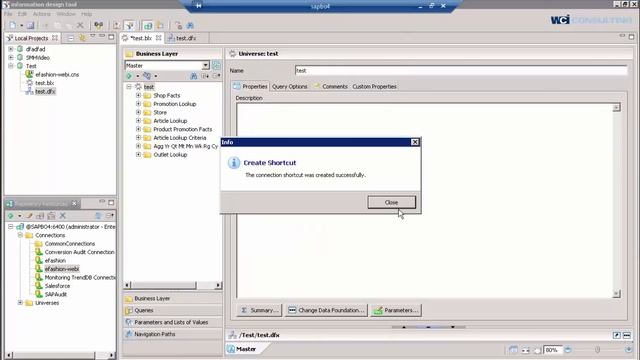Adjust the zoom slider handle
640x360 pixels.
598,350
